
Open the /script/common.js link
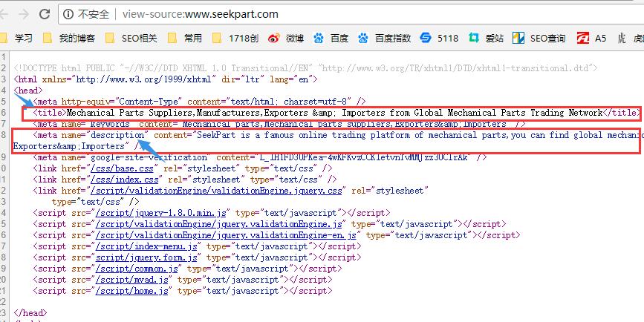point(137,269)
